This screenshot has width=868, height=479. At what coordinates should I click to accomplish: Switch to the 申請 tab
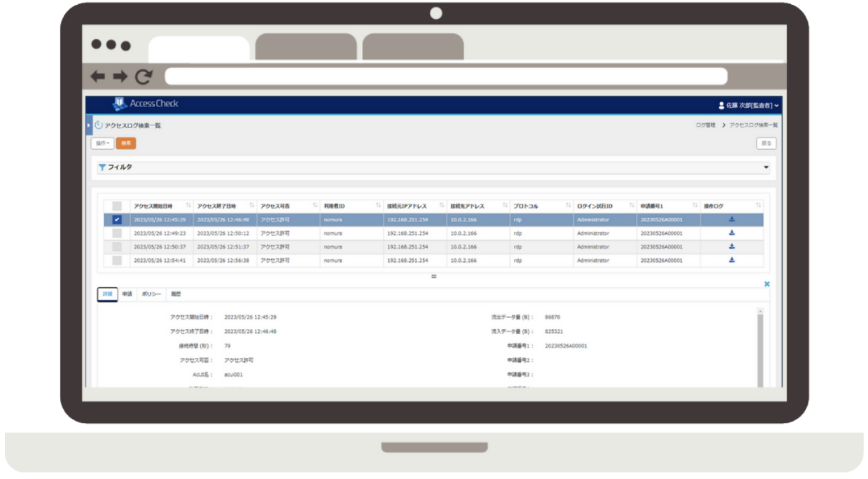(127, 294)
